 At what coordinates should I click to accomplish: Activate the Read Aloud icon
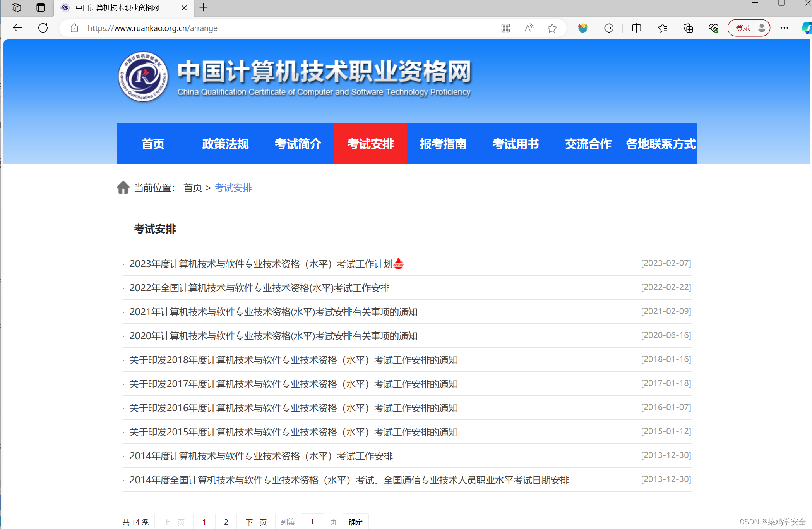coord(529,28)
